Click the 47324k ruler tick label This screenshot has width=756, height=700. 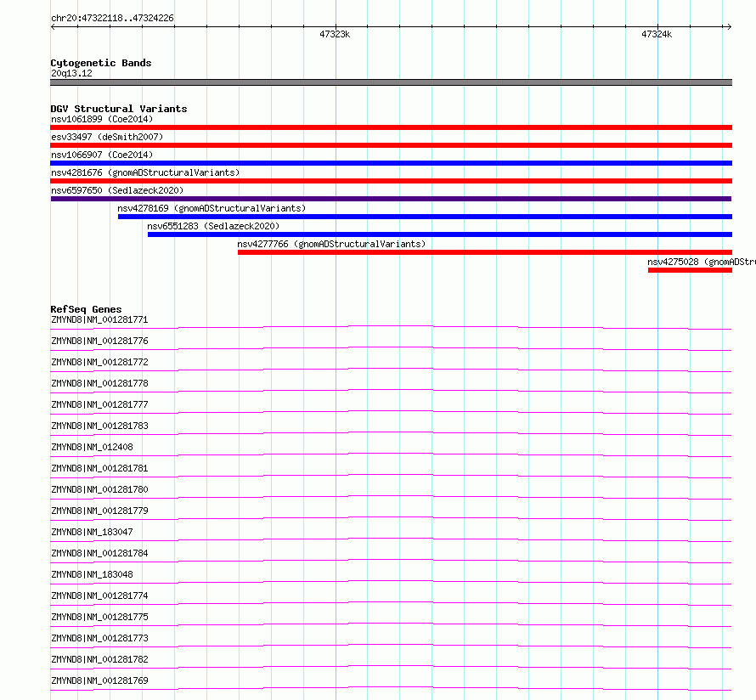pos(657,34)
